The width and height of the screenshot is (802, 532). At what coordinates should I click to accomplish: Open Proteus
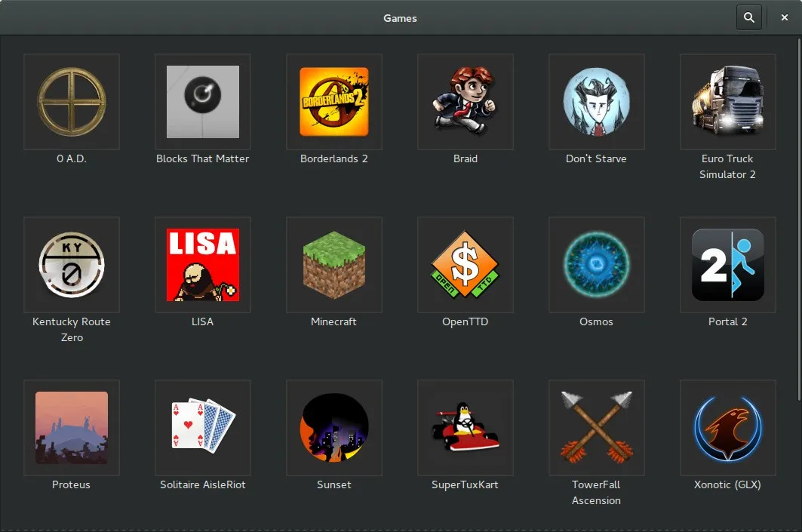pyautogui.click(x=71, y=427)
